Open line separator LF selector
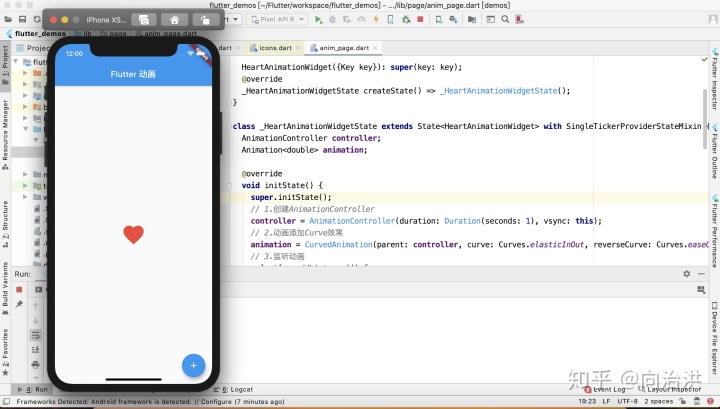 pyautogui.click(x=606, y=401)
